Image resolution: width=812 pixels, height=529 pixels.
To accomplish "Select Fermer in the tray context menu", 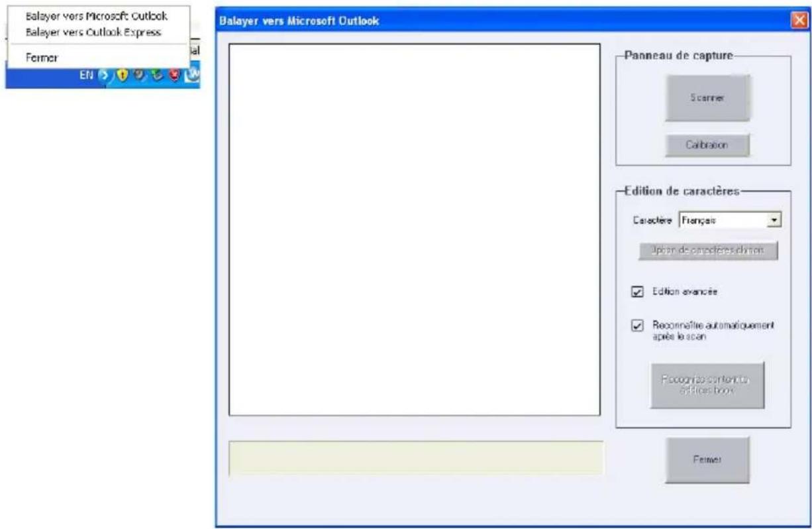I will [x=42, y=58].
